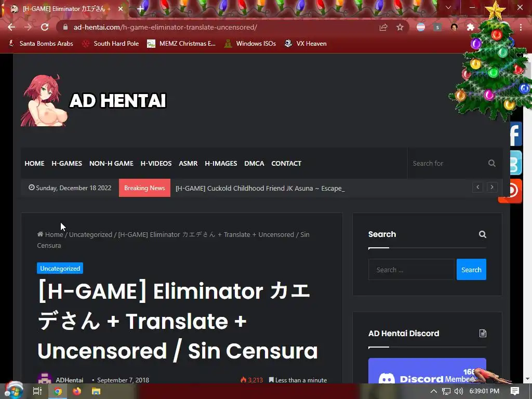Click the Discord Members banner
The width and height of the screenshot is (532, 399).
(427, 370)
